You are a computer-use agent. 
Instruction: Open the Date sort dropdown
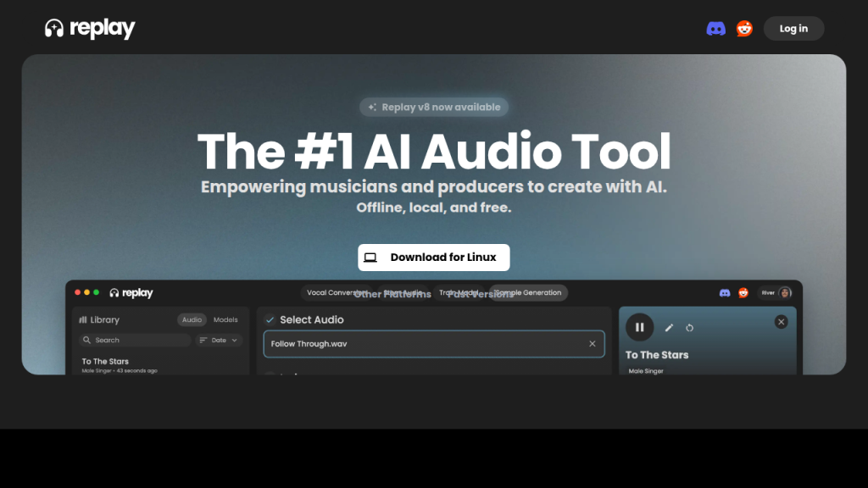click(x=219, y=340)
